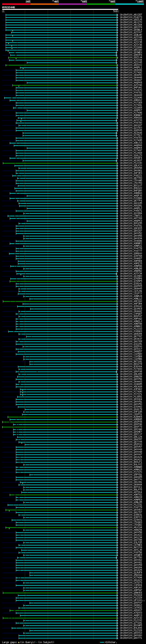Screen dimensions: 146x644
Task: Select the UniRef100_P06671 label
Action: click(131, 211)
